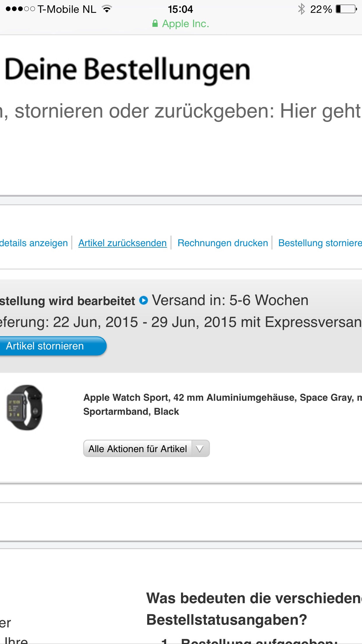Tap the 'Versand in: 5-6 Wochen' status text

[x=230, y=300]
